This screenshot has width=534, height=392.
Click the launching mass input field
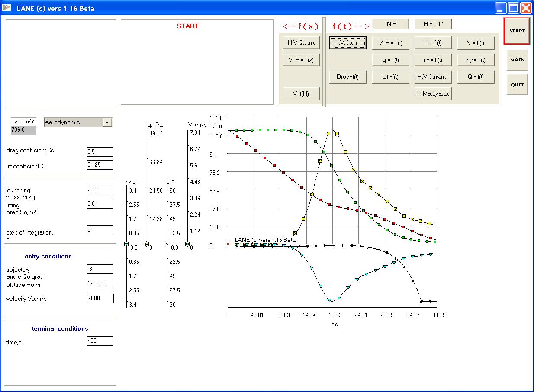tap(100, 190)
